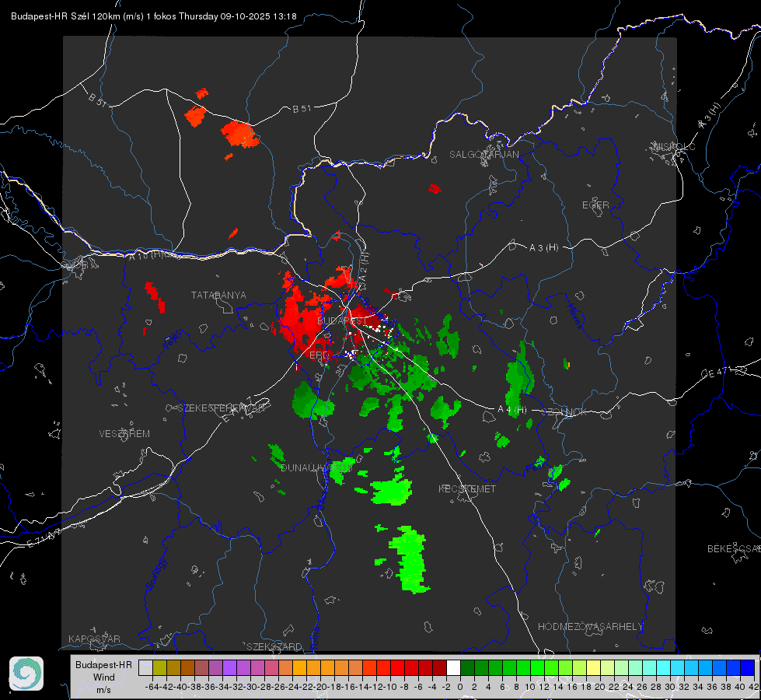Select the dark blue legend swatch at 40 m/s
This screenshot has width=761, height=700.
click(747, 668)
